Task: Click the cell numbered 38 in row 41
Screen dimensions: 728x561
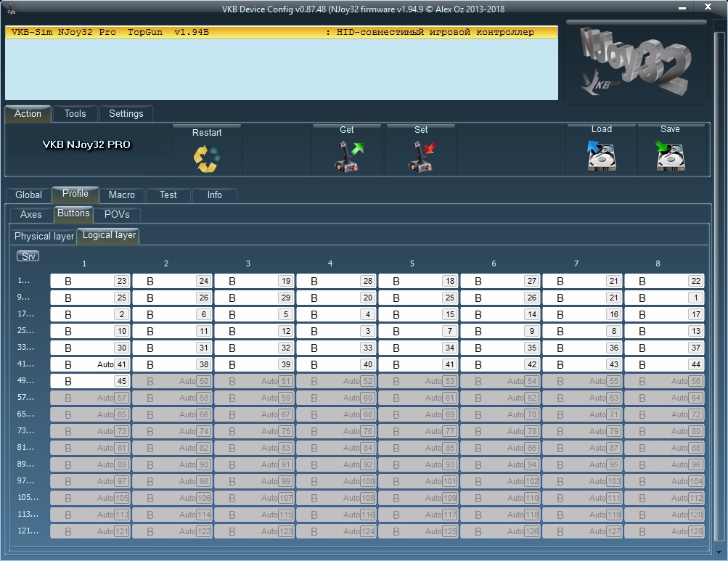Action: point(172,364)
